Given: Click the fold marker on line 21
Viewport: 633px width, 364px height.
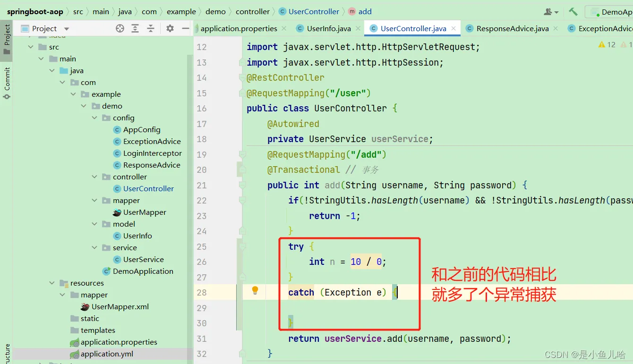Looking at the screenshot, I should [242, 185].
